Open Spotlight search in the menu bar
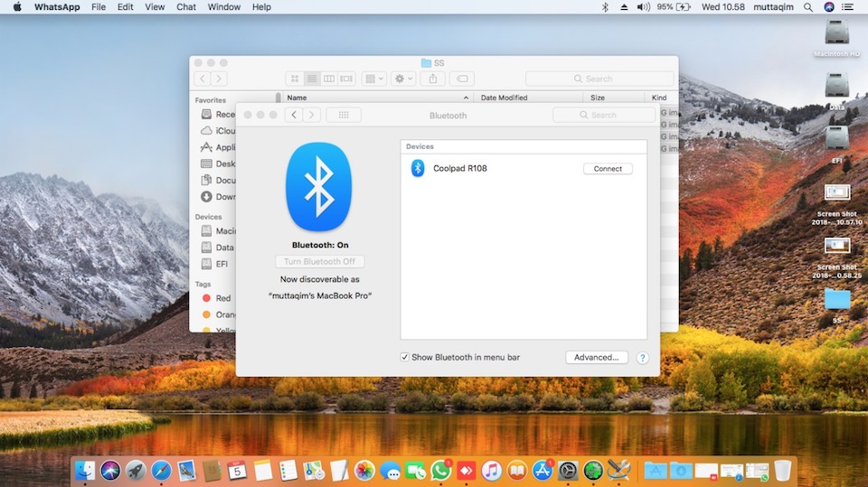This screenshot has height=487, width=868. [808, 7]
